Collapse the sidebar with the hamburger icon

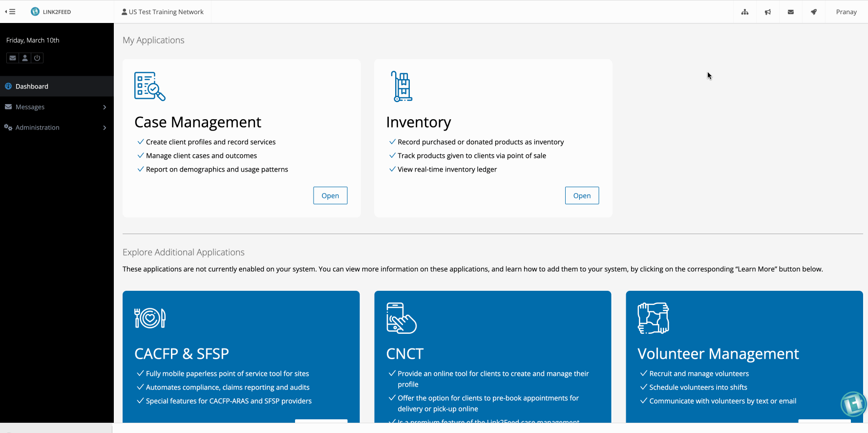pos(10,12)
